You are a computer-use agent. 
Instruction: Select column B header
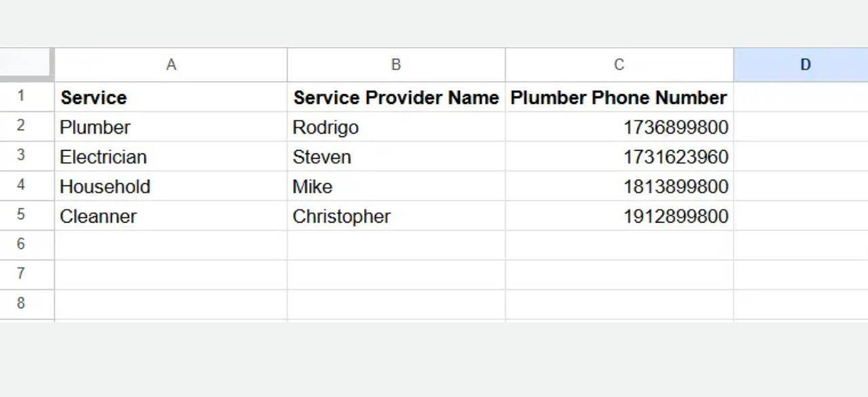tap(396, 65)
